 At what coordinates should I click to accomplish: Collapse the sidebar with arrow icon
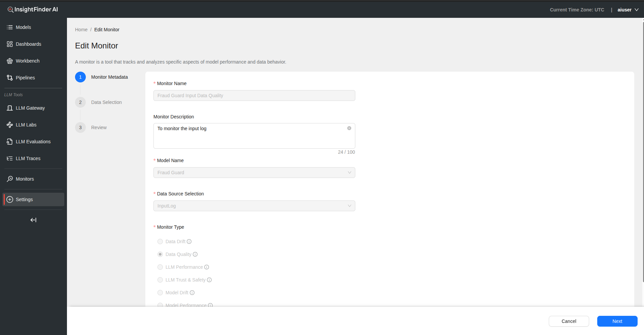[33, 220]
